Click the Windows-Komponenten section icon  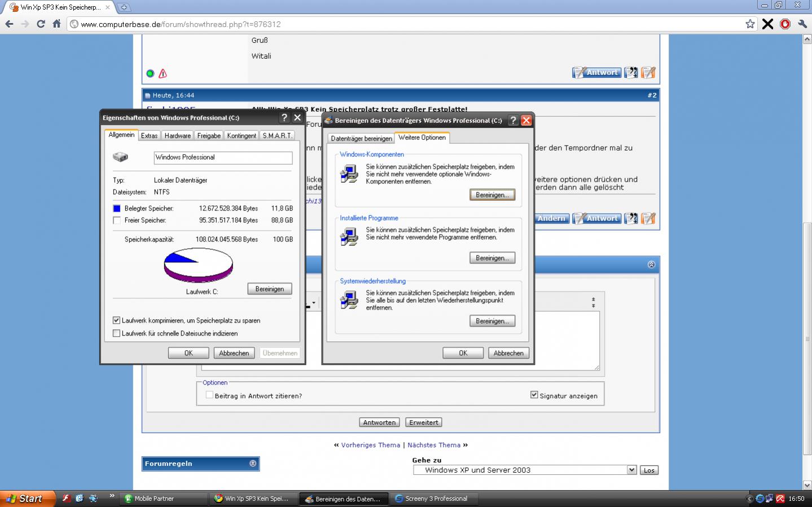click(349, 174)
